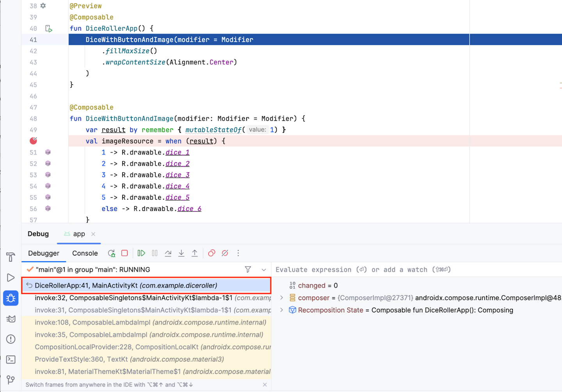Click the frames filter icon
562x392 pixels.
click(248, 270)
